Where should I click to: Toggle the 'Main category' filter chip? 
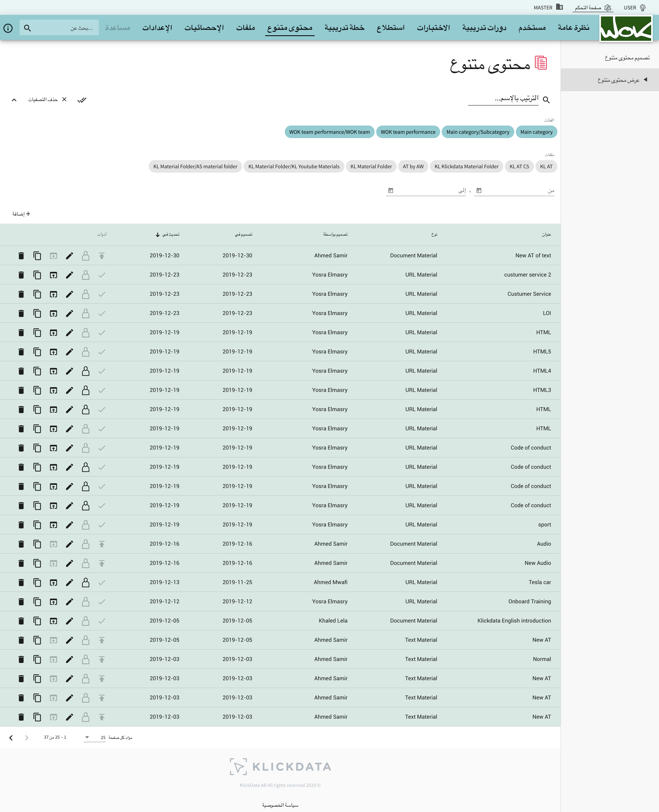point(536,132)
